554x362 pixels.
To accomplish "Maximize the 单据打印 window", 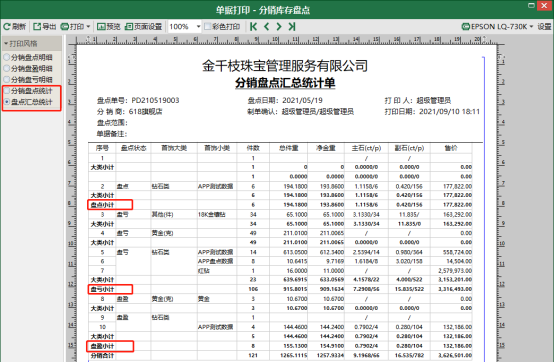I will coord(531,5).
